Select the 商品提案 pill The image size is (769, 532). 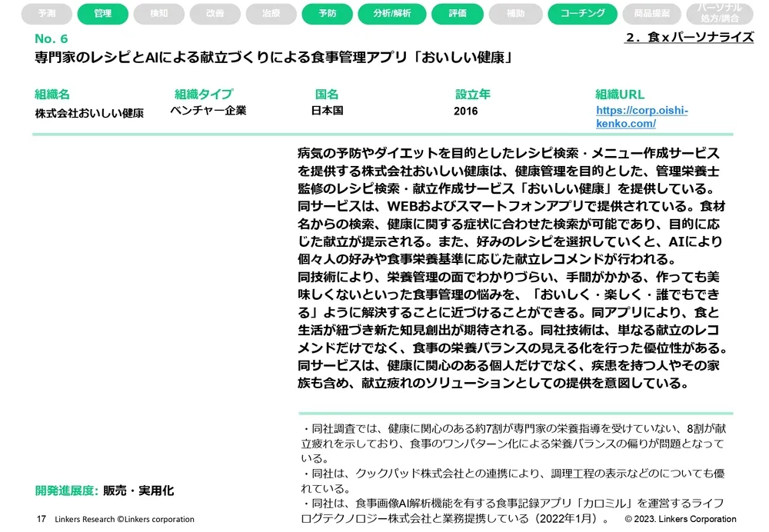[x=651, y=13]
